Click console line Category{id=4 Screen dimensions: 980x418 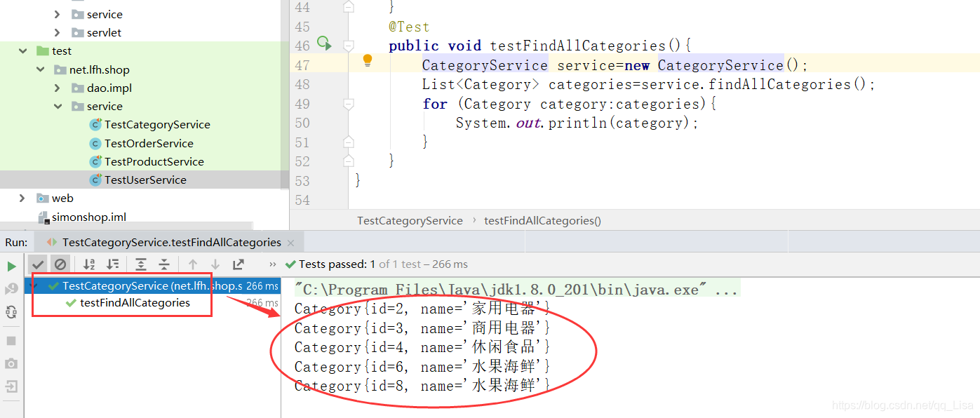(x=422, y=347)
